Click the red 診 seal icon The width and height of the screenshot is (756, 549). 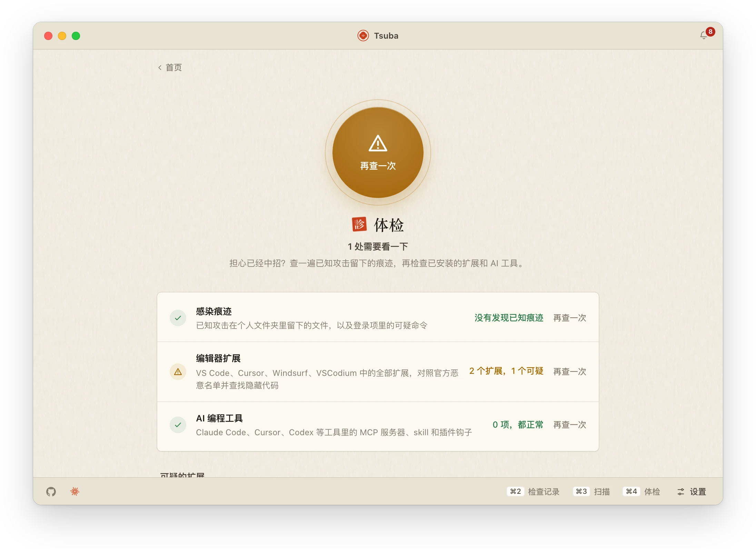(359, 224)
